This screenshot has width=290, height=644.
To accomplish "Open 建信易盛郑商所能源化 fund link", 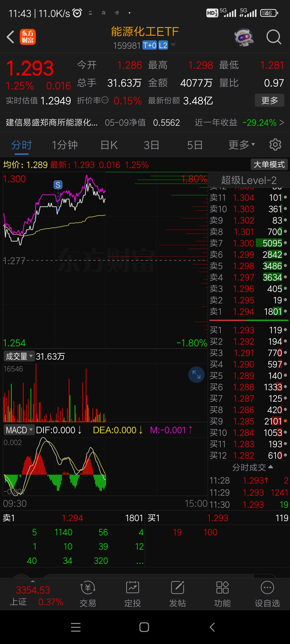I will [x=52, y=123].
